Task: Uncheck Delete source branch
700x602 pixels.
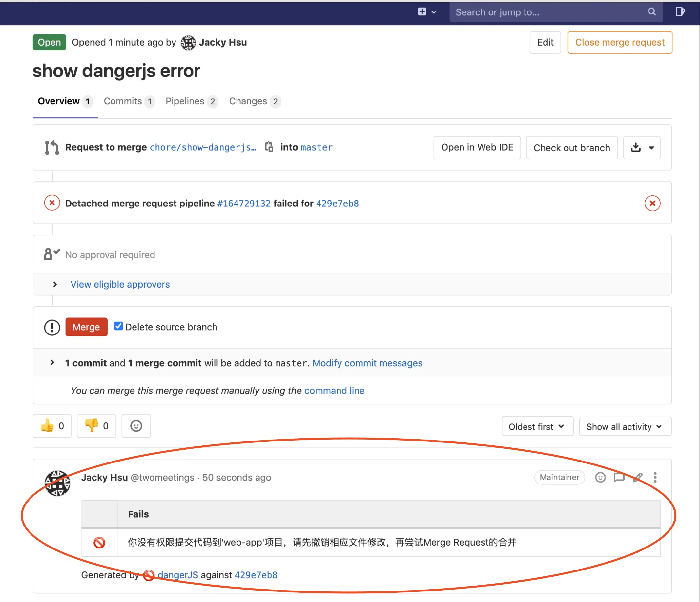Action: pos(118,326)
